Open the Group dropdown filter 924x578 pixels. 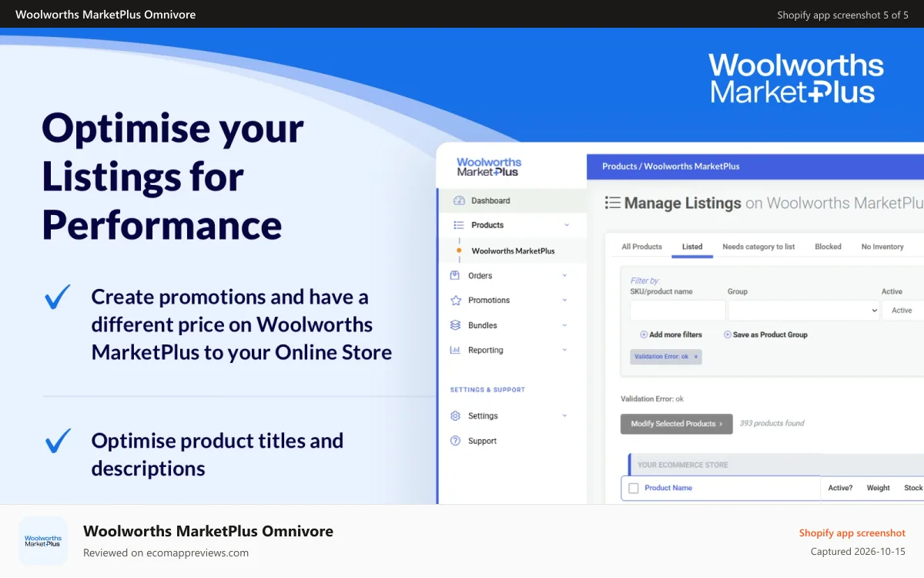pyautogui.click(x=803, y=311)
